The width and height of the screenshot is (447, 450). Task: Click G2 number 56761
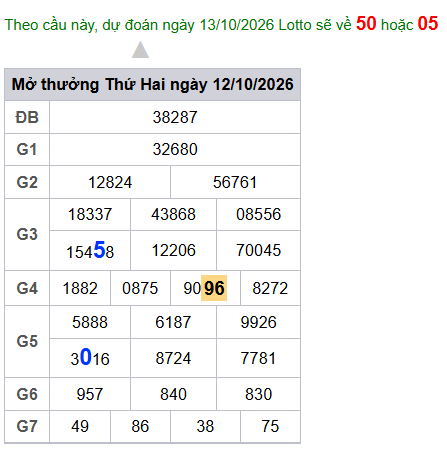[x=235, y=182]
